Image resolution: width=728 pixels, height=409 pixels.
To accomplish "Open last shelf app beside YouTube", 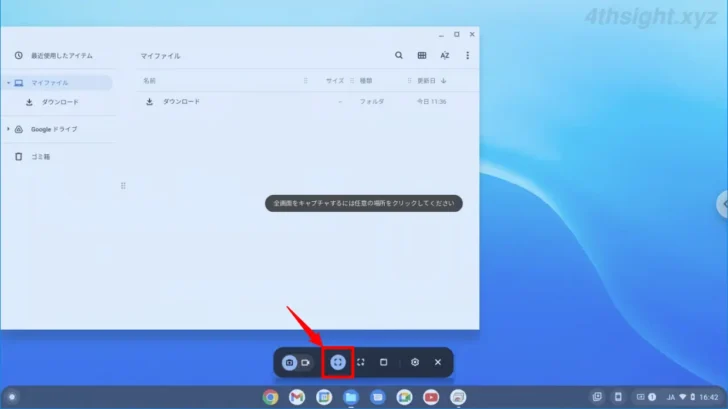I will [x=458, y=397].
